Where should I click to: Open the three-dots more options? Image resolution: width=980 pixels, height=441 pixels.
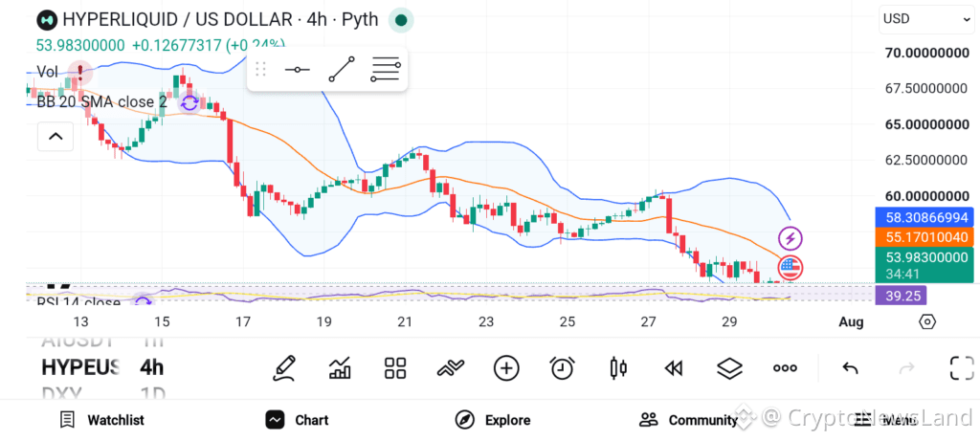pyautogui.click(x=785, y=368)
